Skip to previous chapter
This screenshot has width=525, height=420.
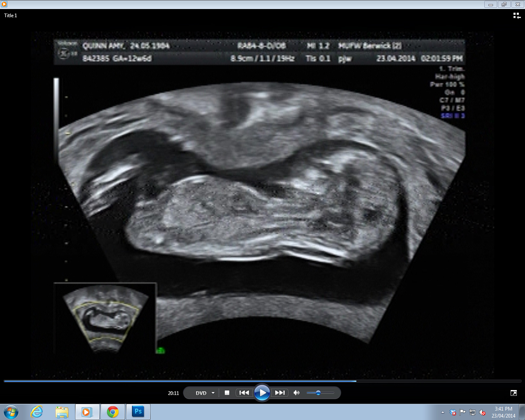click(x=244, y=393)
